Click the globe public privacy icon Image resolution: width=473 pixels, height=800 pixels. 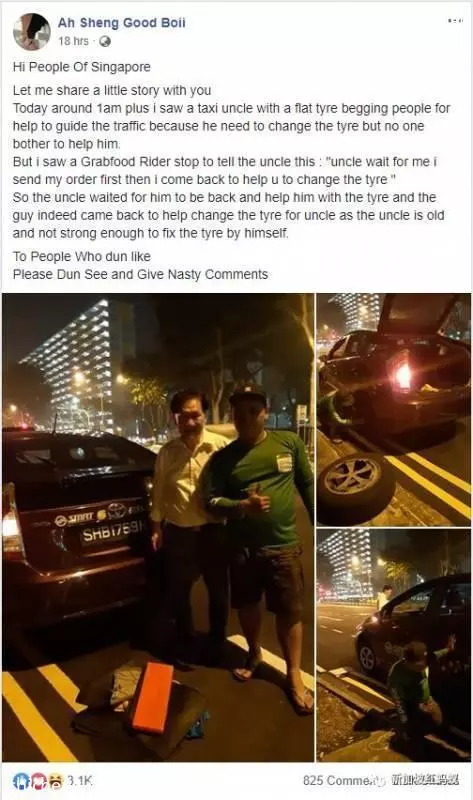[x=105, y=42]
